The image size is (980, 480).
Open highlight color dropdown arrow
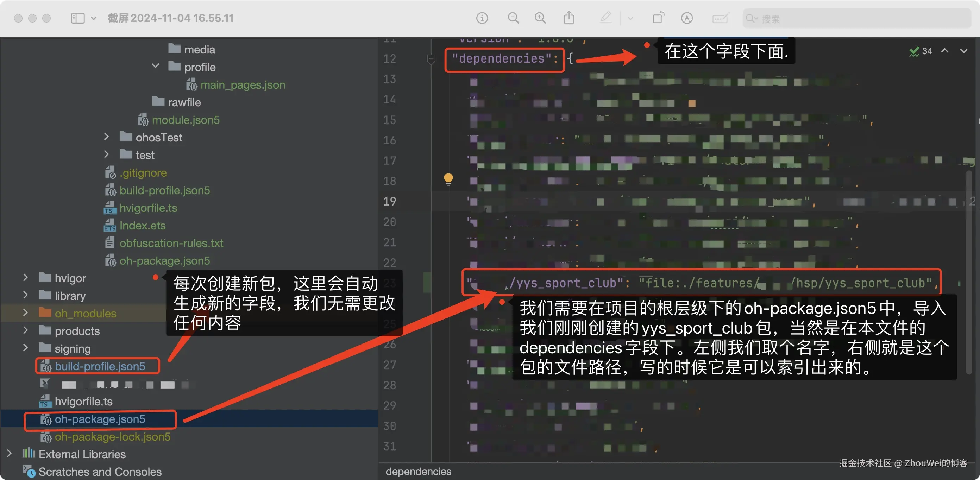click(630, 18)
